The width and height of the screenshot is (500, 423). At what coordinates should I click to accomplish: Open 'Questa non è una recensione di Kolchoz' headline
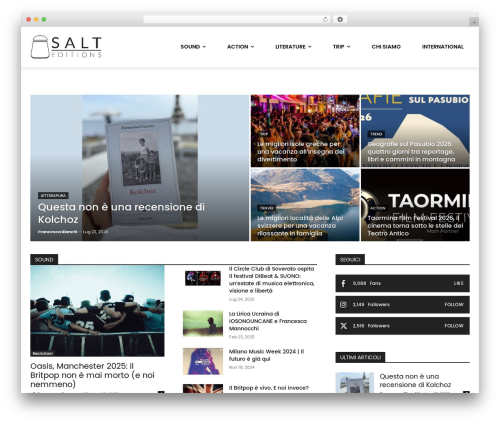(121, 213)
